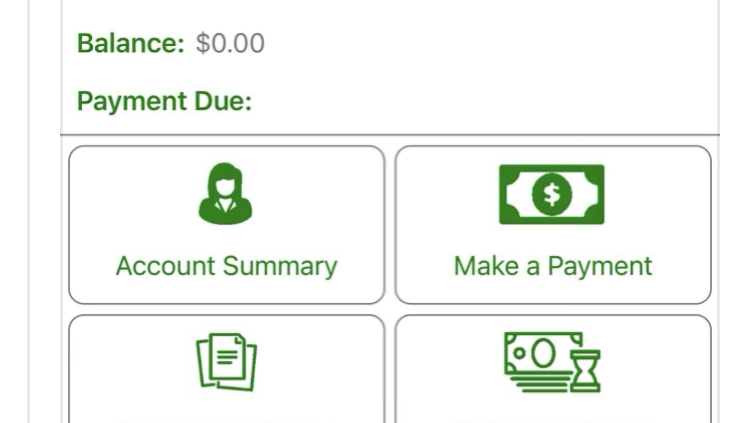Click the Payment Due label
This screenshot has height=423, width=744.
164,101
